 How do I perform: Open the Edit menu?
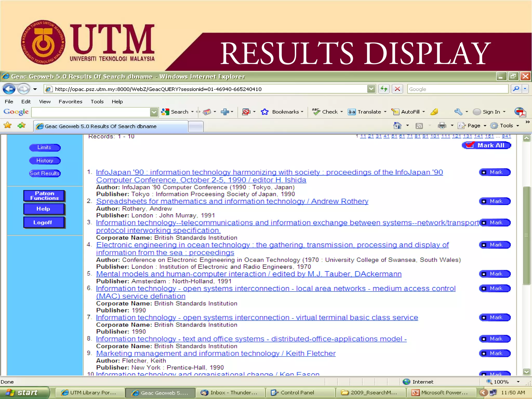[26, 102]
